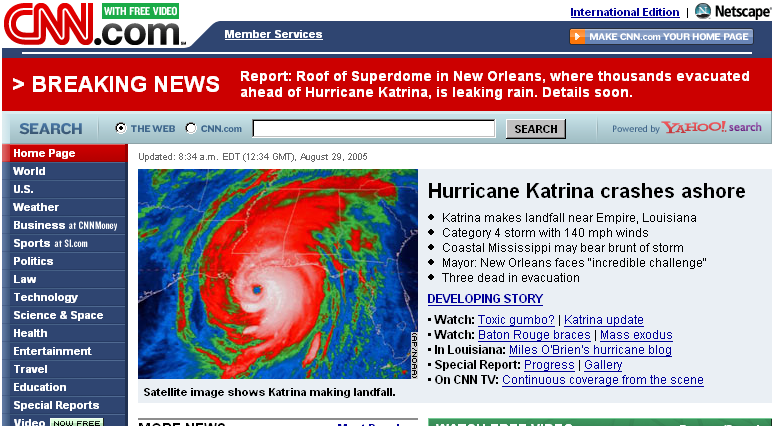Open the Law section
Image resolution: width=772 pixels, height=426 pixels.
[64, 279]
